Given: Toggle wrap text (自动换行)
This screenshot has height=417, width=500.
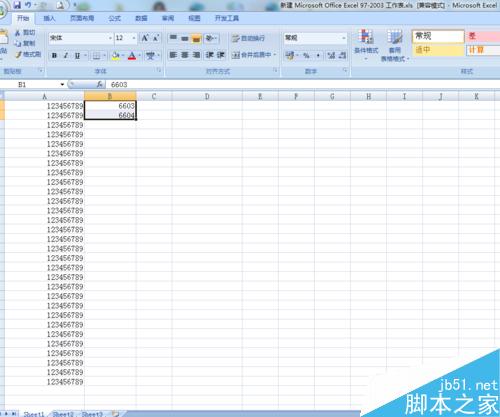Looking at the screenshot, I should tap(248, 38).
